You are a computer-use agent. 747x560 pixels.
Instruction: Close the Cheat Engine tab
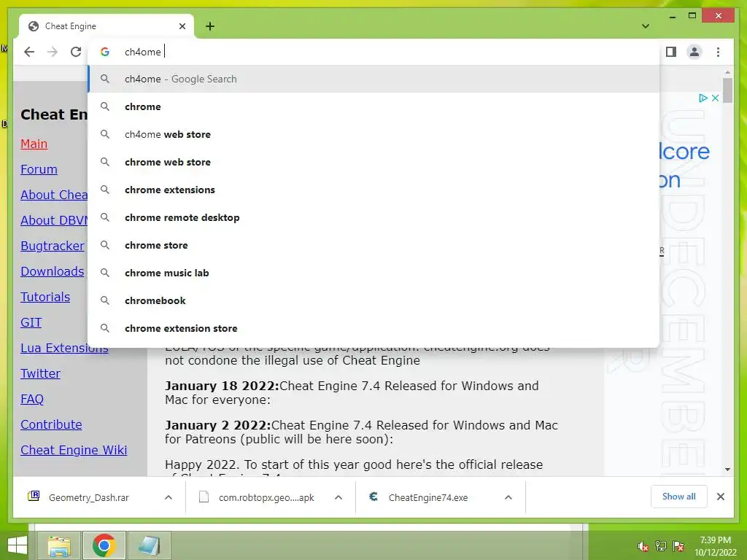182,26
